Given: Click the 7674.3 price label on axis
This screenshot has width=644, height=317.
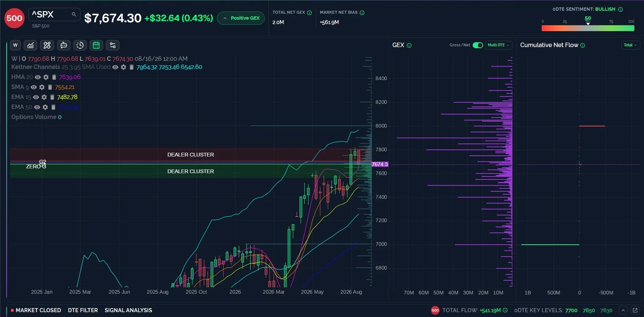Looking at the screenshot, I should coord(380,164).
